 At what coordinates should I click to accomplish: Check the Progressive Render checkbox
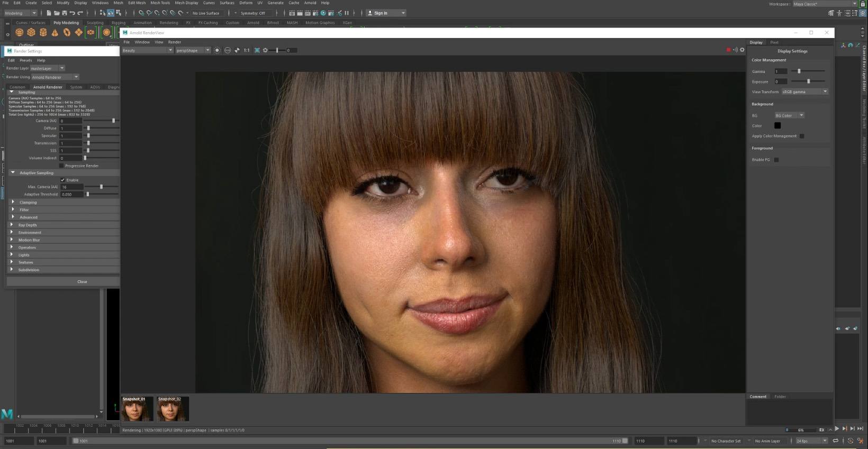pyautogui.click(x=61, y=166)
